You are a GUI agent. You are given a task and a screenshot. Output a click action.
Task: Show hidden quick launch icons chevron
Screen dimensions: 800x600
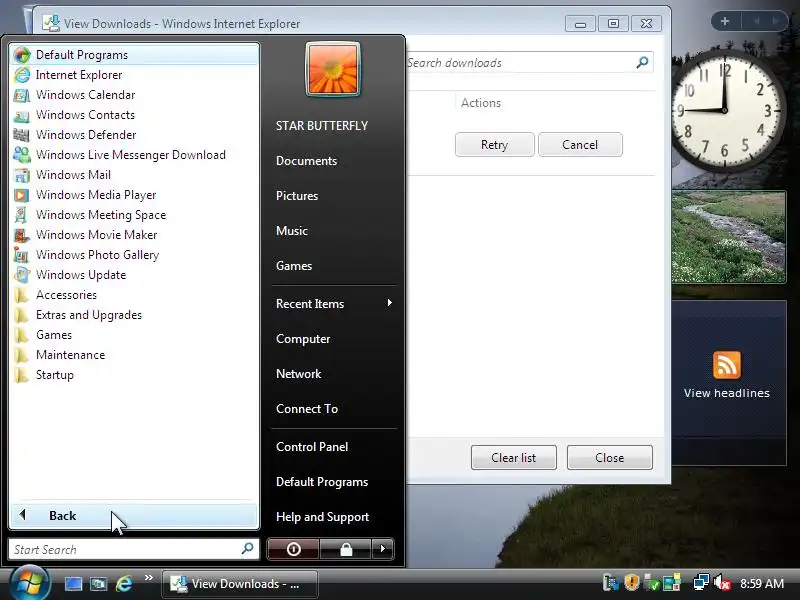148,578
